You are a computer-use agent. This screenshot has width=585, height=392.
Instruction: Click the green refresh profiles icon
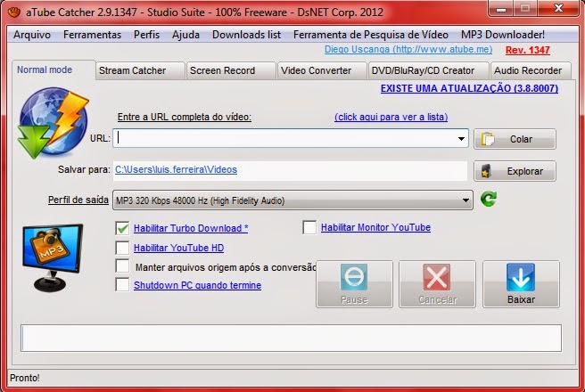pyautogui.click(x=489, y=199)
